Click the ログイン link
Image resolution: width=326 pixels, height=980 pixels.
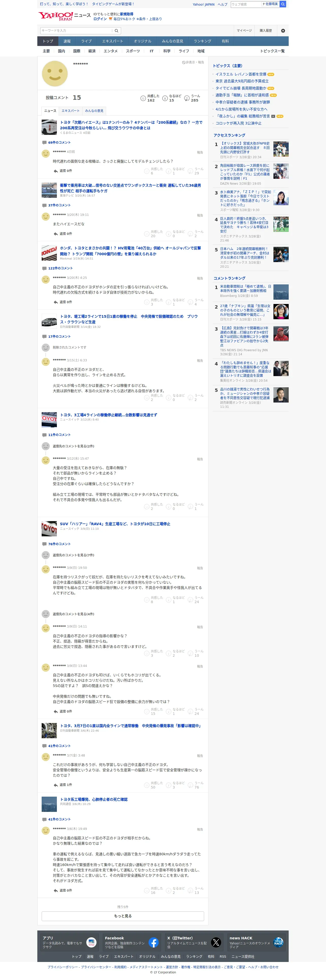tap(100, 19)
